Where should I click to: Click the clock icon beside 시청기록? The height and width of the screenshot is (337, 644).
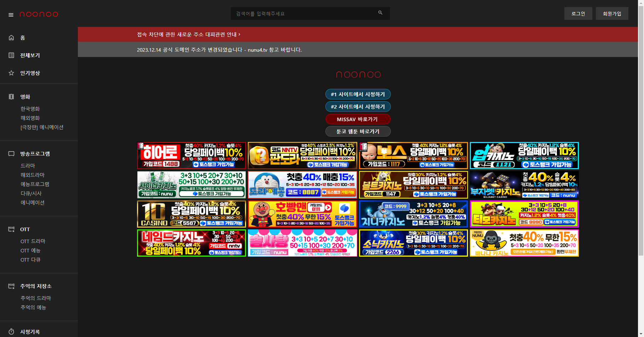pyautogui.click(x=11, y=332)
